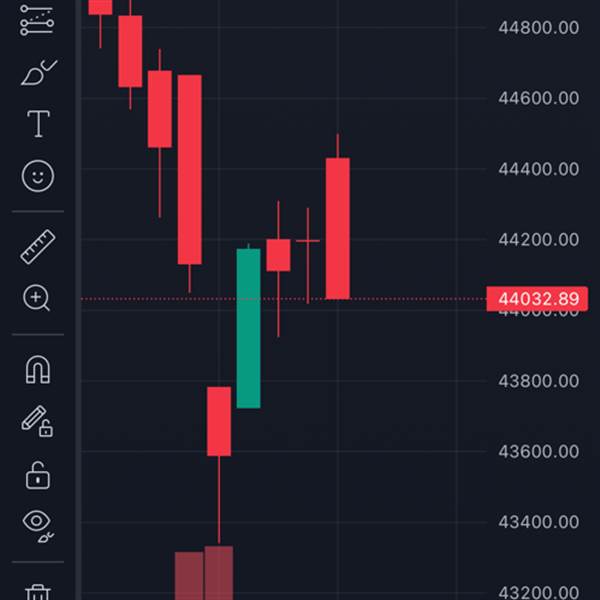Activate the Ruler measure tool
Screen dimensions: 600x600
coord(38,247)
